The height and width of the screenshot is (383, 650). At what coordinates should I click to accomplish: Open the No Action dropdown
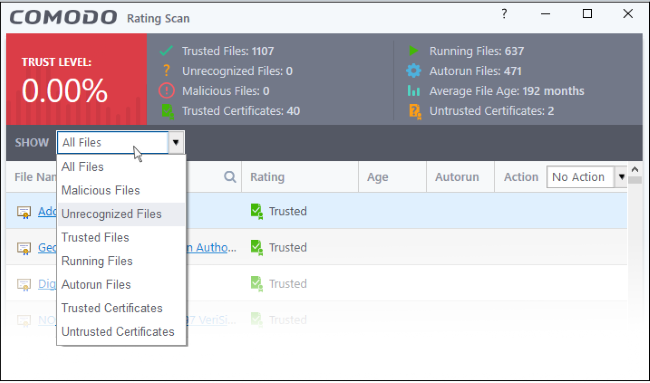(621, 177)
